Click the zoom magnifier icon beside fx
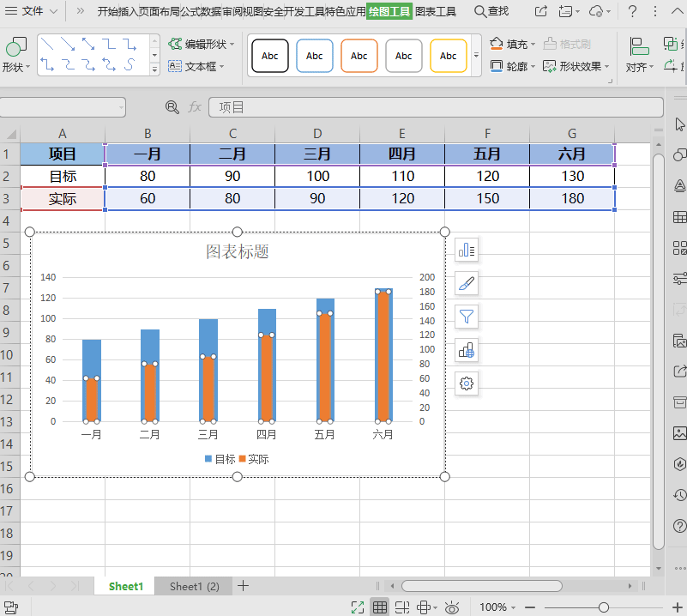 [x=172, y=107]
